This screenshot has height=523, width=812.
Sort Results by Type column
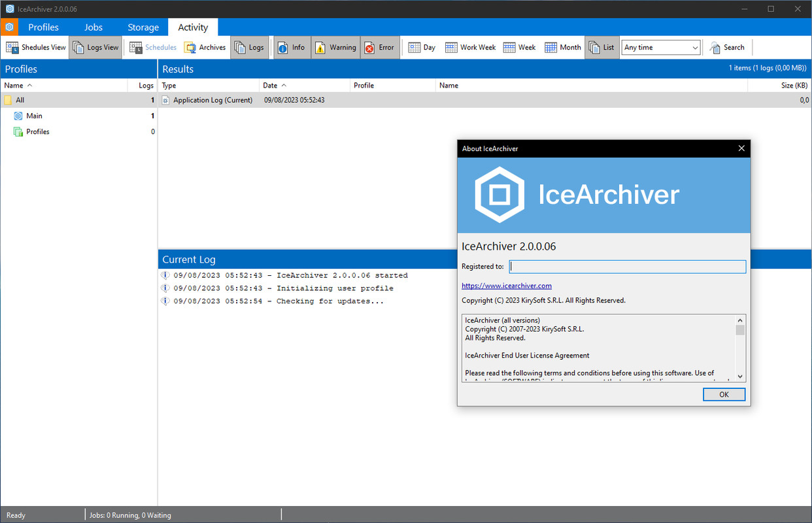point(209,86)
